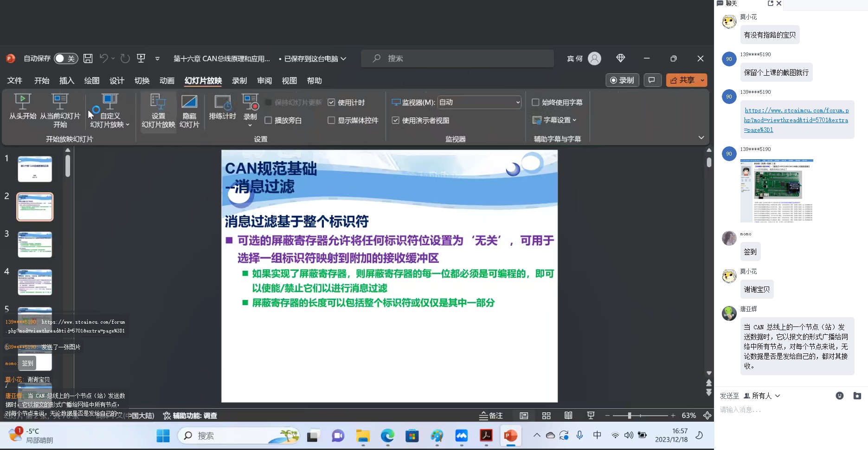Switch to the Animations tab
The height and width of the screenshot is (450, 868).
pyautogui.click(x=167, y=80)
